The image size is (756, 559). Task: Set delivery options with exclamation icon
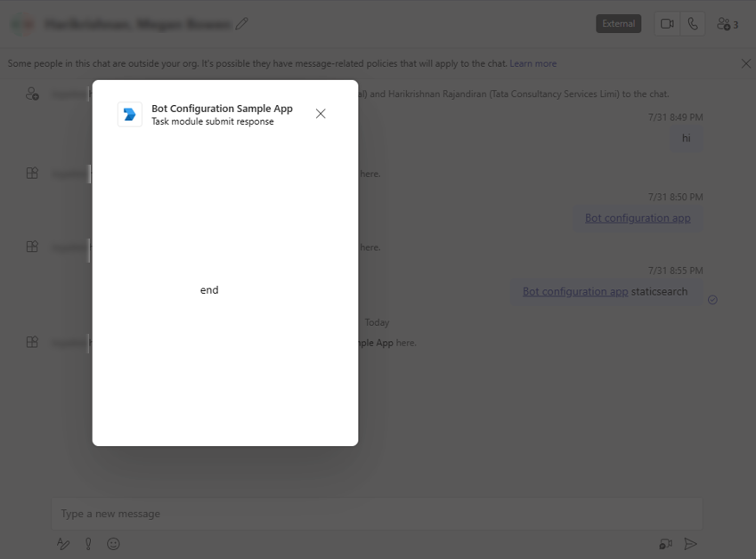click(x=88, y=544)
